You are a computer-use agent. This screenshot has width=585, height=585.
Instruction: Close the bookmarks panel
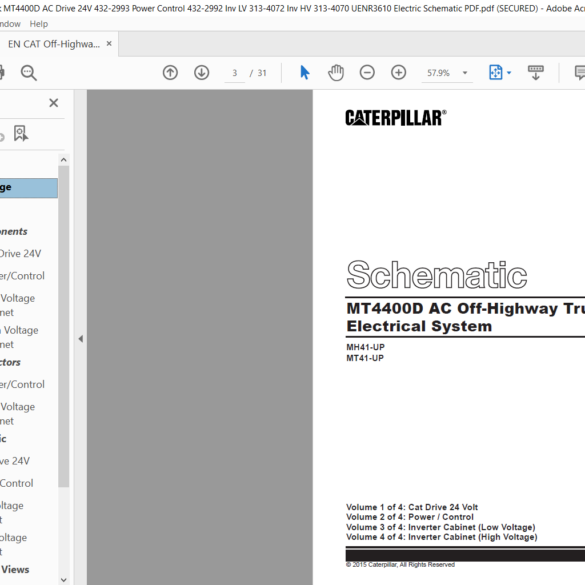coord(54,103)
